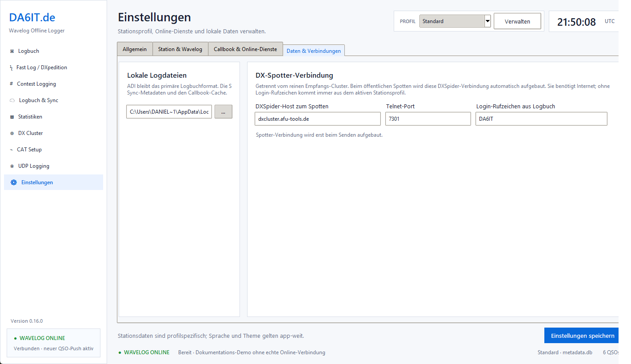
Task: Click the CAT Setup icon
Action: [12, 150]
